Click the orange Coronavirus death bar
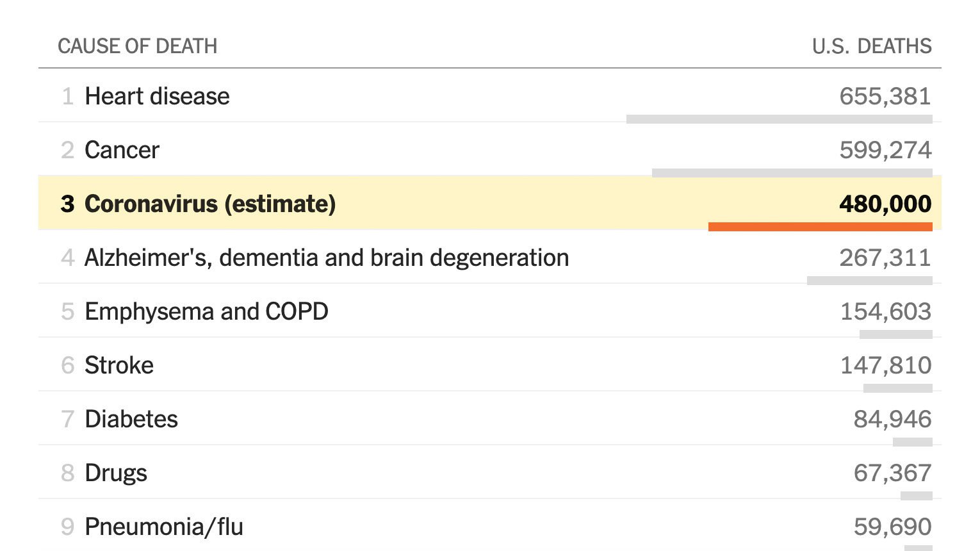980x551 pixels. click(x=820, y=226)
